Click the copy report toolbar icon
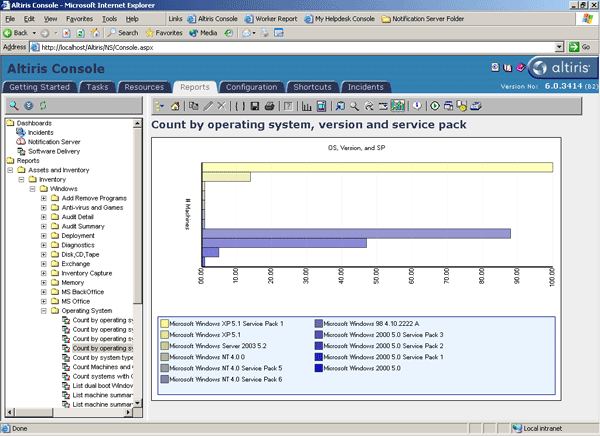This screenshot has height=436, width=600. click(x=194, y=106)
